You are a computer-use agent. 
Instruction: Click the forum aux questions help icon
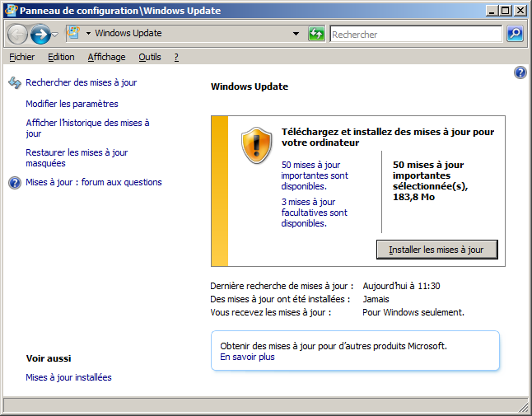pos(14,183)
